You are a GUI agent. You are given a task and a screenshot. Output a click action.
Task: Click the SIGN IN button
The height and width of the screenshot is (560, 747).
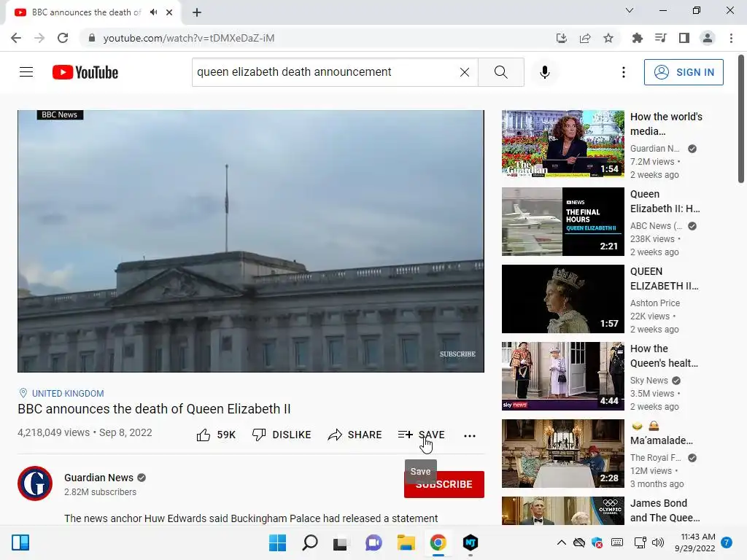(x=684, y=72)
